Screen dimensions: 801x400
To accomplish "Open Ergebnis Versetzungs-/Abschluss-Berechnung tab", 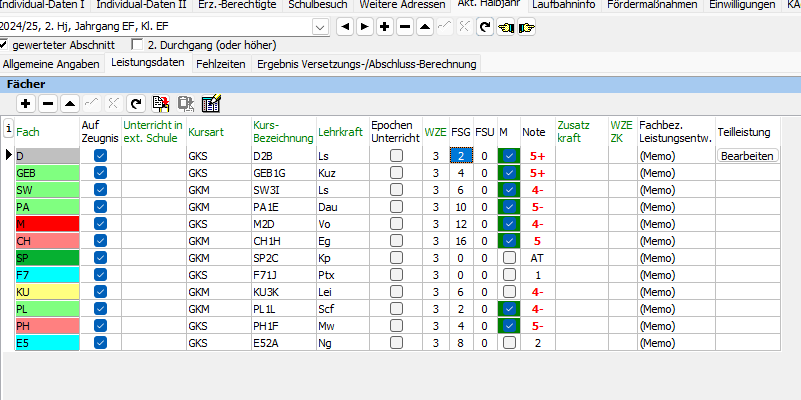I will pos(366,64).
